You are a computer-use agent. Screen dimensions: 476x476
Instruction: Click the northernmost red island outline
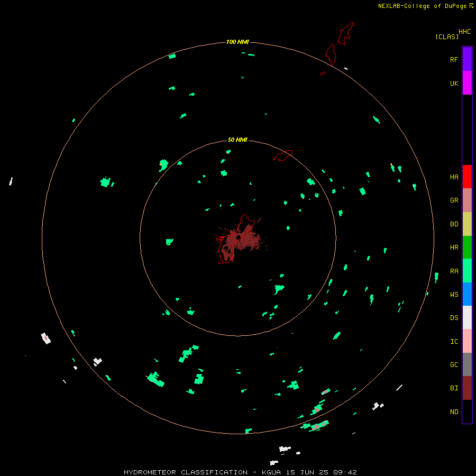(x=346, y=33)
